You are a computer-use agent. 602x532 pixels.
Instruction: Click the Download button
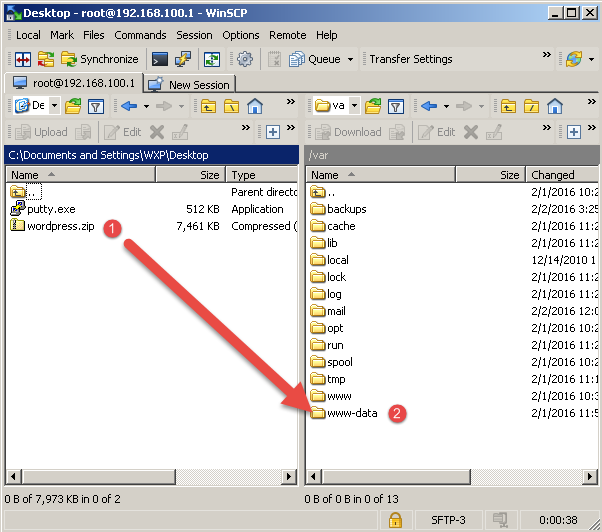click(348, 132)
